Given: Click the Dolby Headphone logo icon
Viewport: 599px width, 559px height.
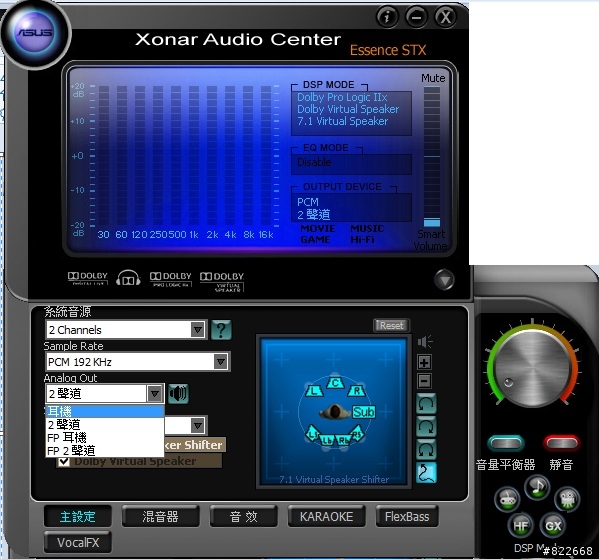Looking at the screenshot, I should [x=128, y=278].
